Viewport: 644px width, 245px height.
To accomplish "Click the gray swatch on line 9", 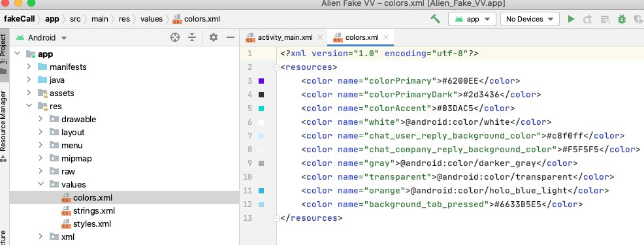I will click(x=261, y=163).
